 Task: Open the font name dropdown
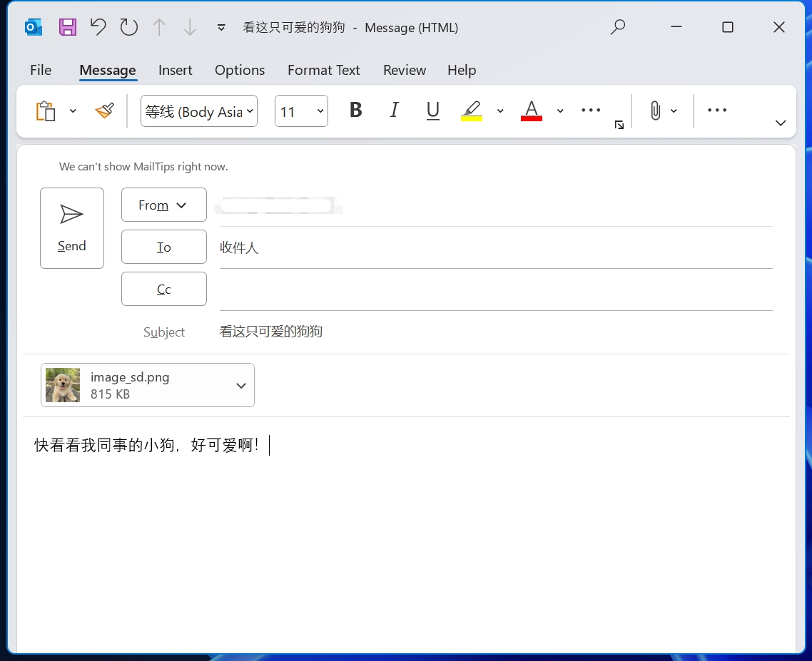pos(250,111)
